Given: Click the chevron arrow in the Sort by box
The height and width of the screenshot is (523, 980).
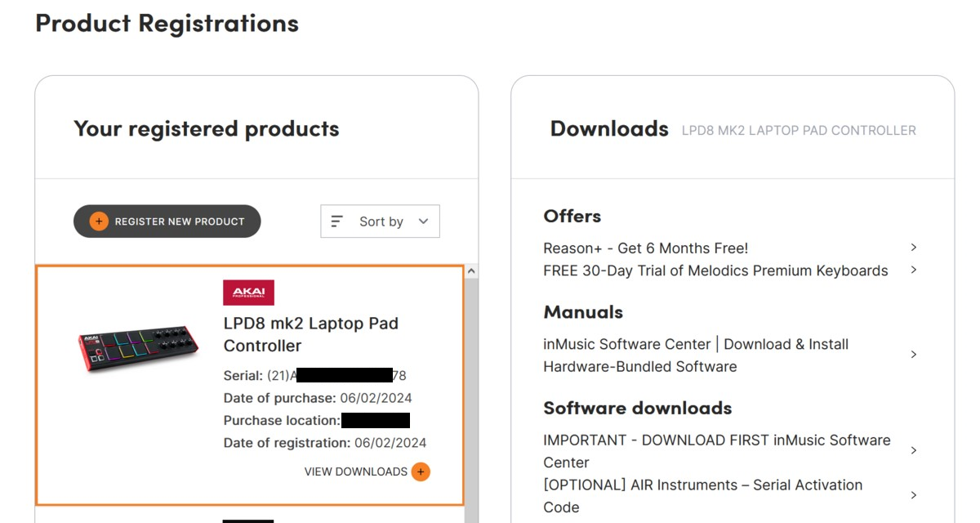Looking at the screenshot, I should [423, 221].
